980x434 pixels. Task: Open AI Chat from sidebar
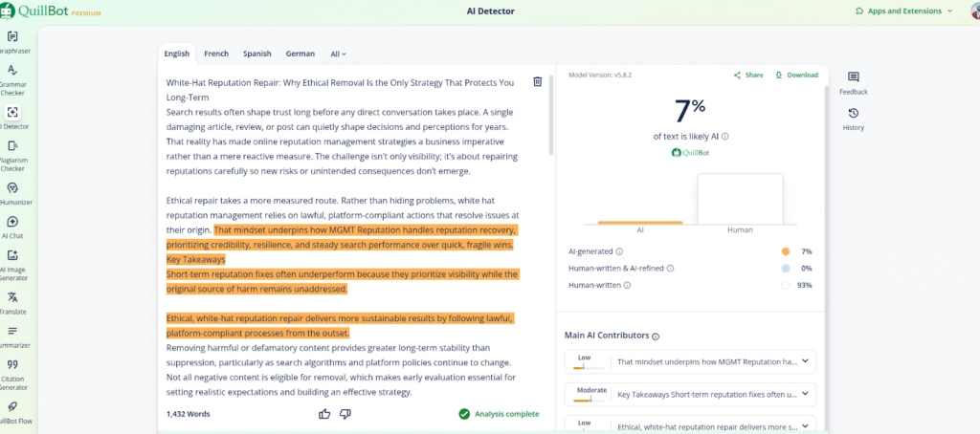coord(12,226)
